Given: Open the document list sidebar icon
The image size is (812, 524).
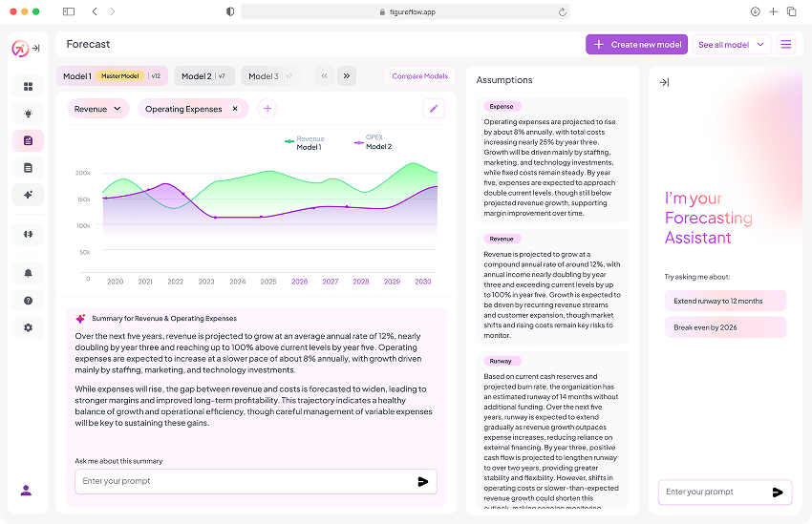Looking at the screenshot, I should 28,168.
